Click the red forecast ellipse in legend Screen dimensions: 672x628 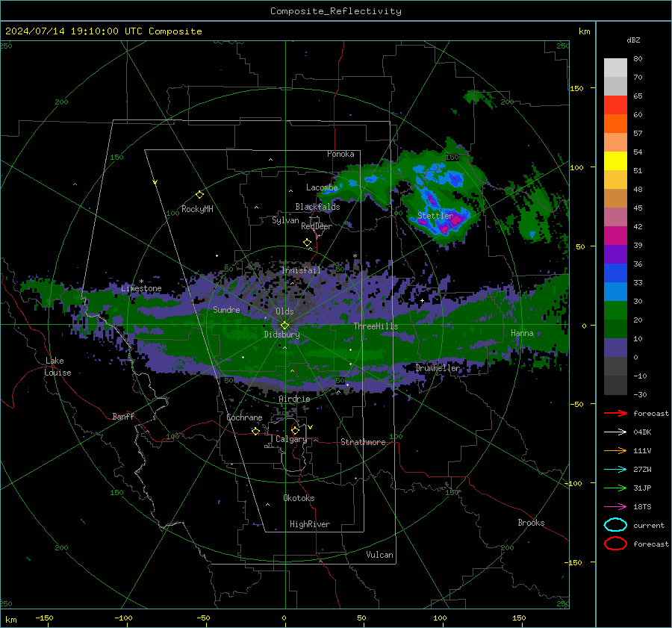tap(615, 544)
